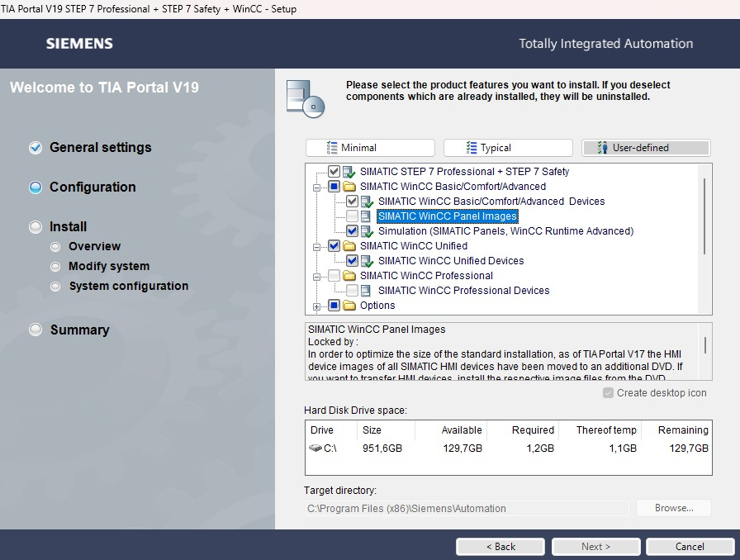Uncheck Simulation (SIMATIC Panels, WinCC Runtime Advanced)
The width and height of the screenshot is (740, 560).
[x=353, y=231]
